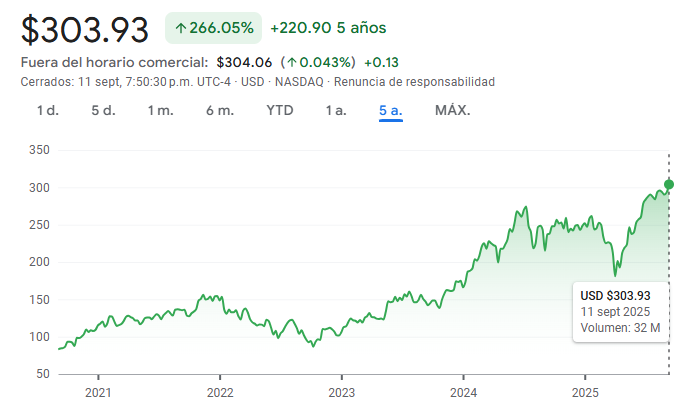Image resolution: width=688 pixels, height=406 pixels.
Task: Choose the 1 a. range tab
Action: pyautogui.click(x=336, y=111)
